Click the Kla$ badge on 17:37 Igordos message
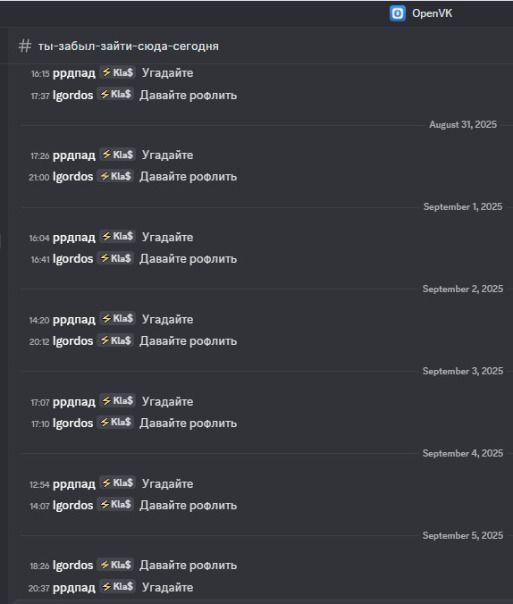Screen dimensions: 513x604 click(x=115, y=94)
